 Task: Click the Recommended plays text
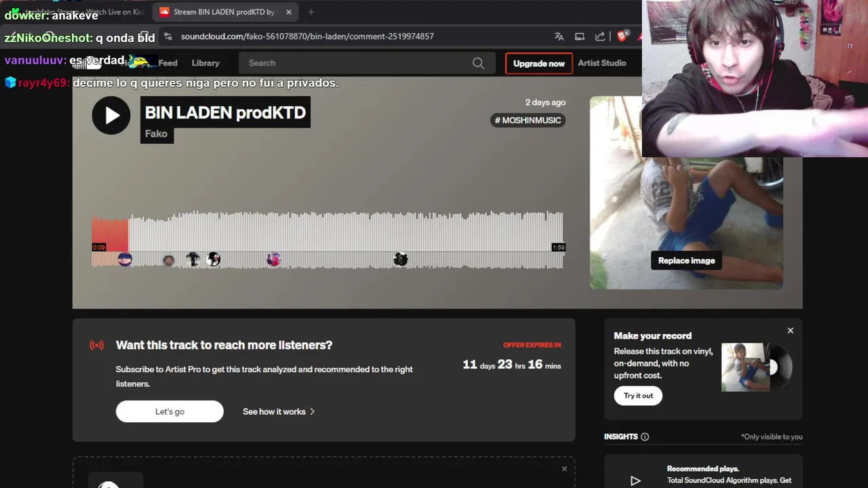point(703,468)
